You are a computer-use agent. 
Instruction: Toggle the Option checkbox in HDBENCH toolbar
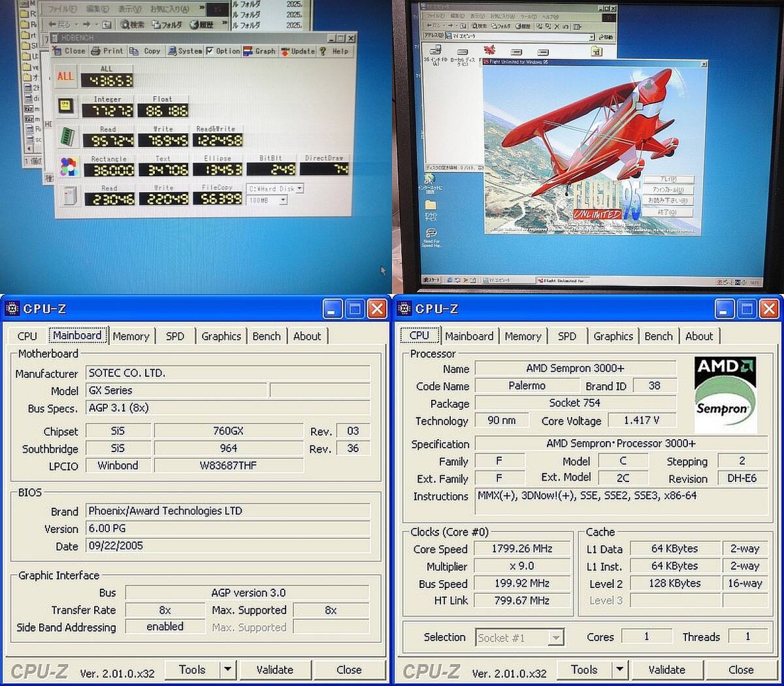tap(210, 51)
